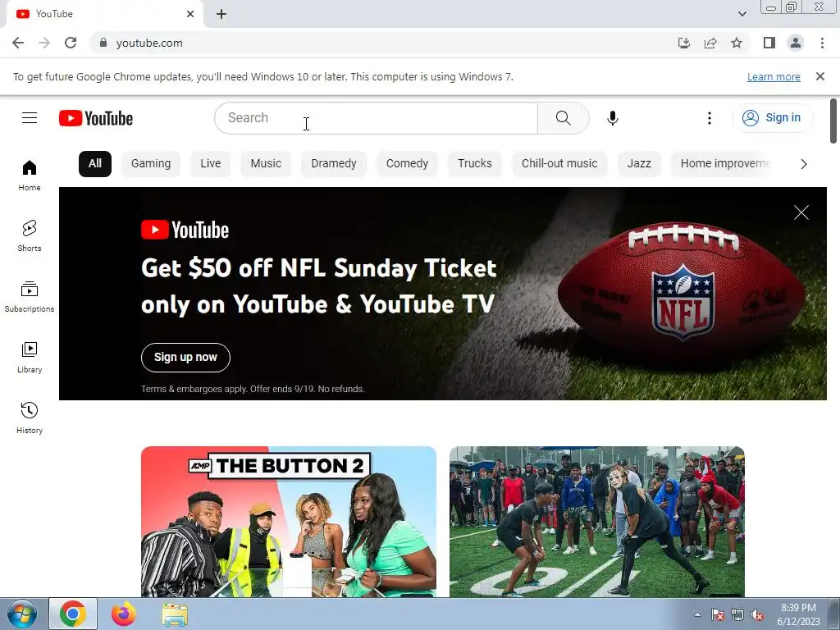The image size is (840, 630).
Task: Show more category chips with right arrow
Action: [x=804, y=164]
